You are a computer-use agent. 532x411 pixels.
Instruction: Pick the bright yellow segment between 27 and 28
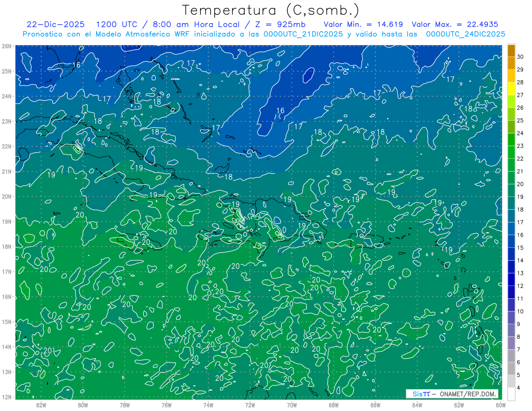[511, 89]
